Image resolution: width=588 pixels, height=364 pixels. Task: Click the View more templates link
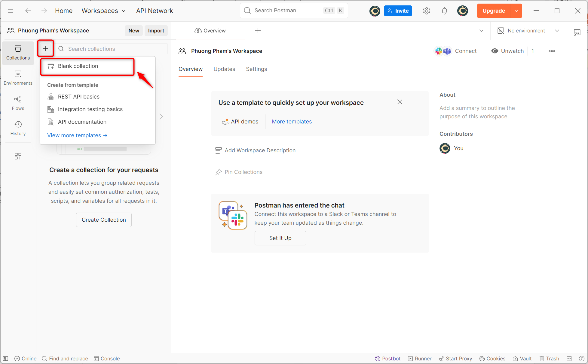point(77,135)
